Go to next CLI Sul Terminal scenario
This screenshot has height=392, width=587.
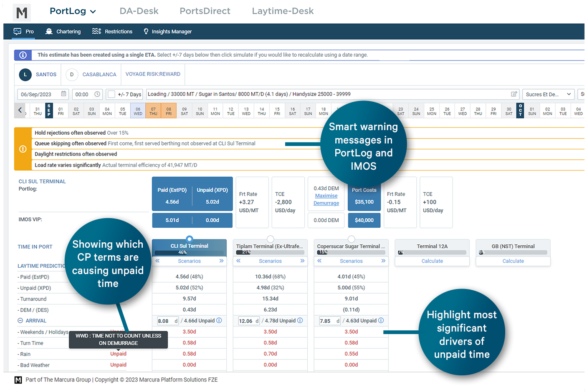click(x=221, y=261)
